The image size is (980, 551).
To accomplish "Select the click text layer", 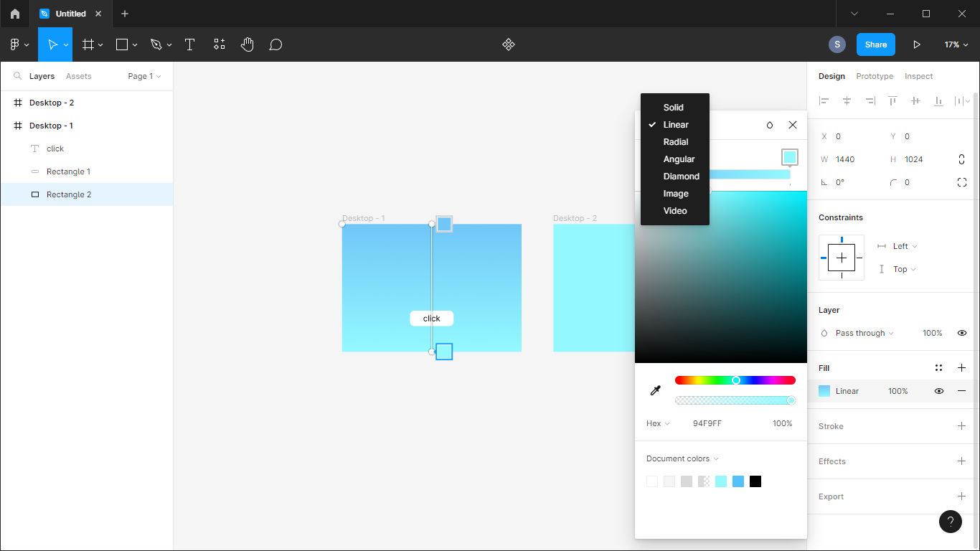I will pos(87,149).
